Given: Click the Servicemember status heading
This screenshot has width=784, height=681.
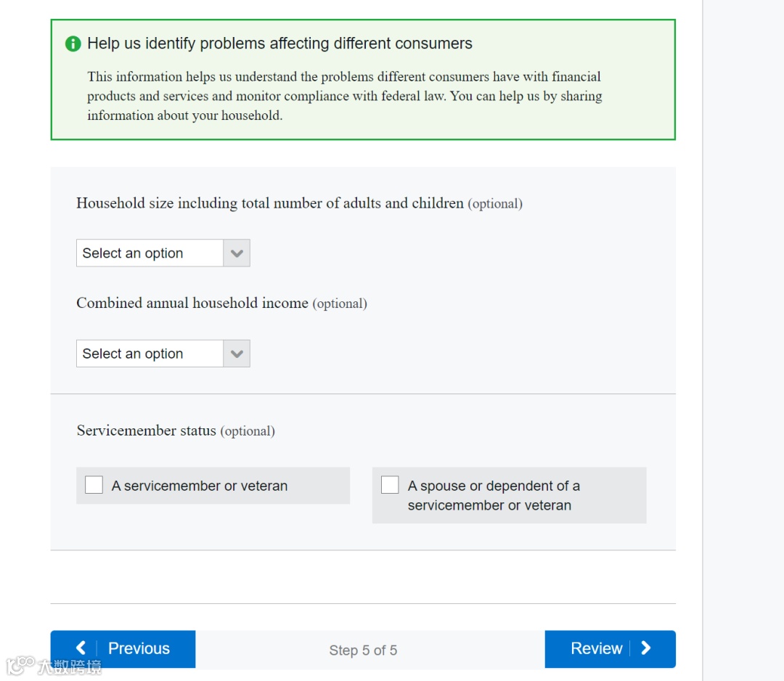Looking at the screenshot, I should pos(147,431).
